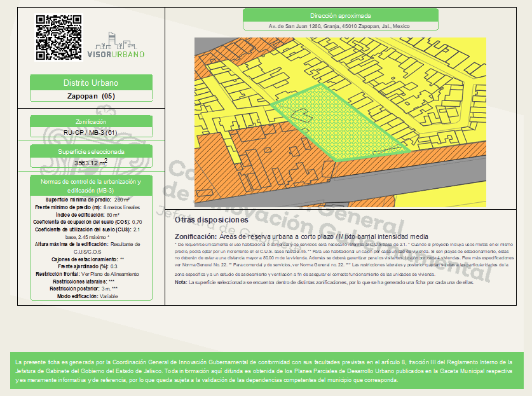Click "Restricción frontal: Ver Plano de Alineamiento"
Image resolution: width=532 pixels, height=396 pixels.
88,274
